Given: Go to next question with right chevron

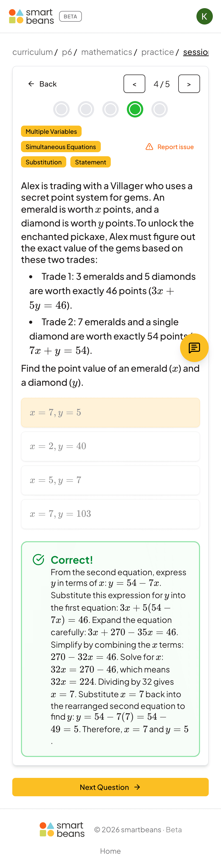Looking at the screenshot, I should (x=189, y=84).
